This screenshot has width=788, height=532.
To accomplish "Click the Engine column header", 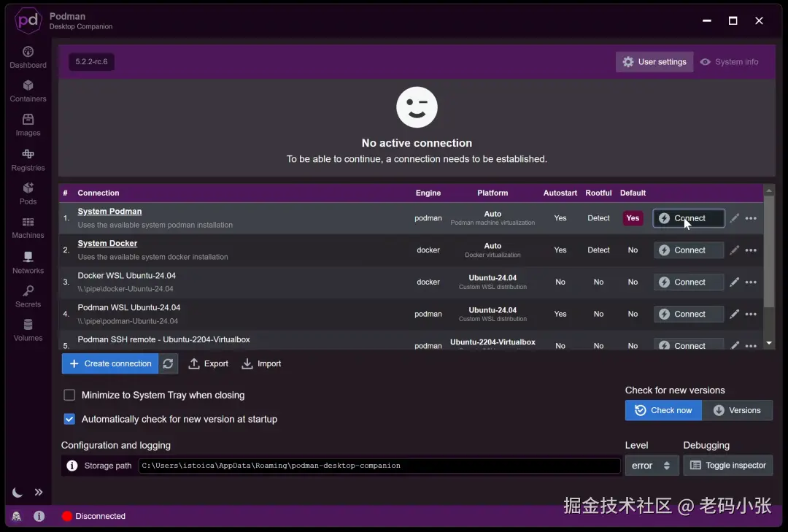I will (428, 193).
